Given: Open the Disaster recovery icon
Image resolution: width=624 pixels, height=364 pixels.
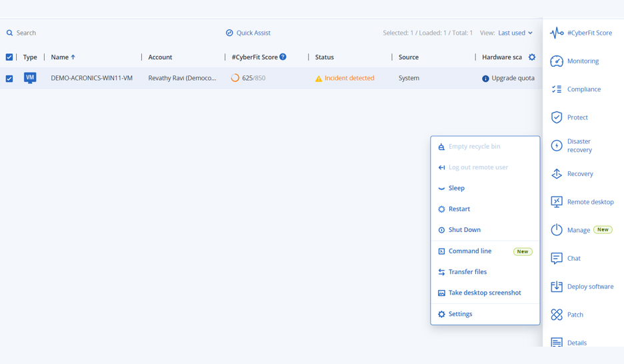Looking at the screenshot, I should (557, 145).
